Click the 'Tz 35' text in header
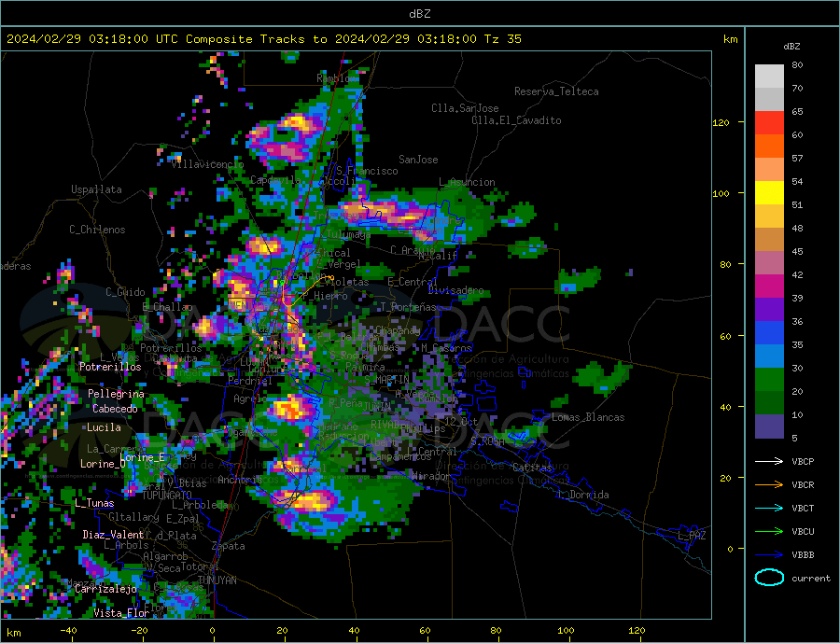The height and width of the screenshot is (643, 840). pos(502,39)
